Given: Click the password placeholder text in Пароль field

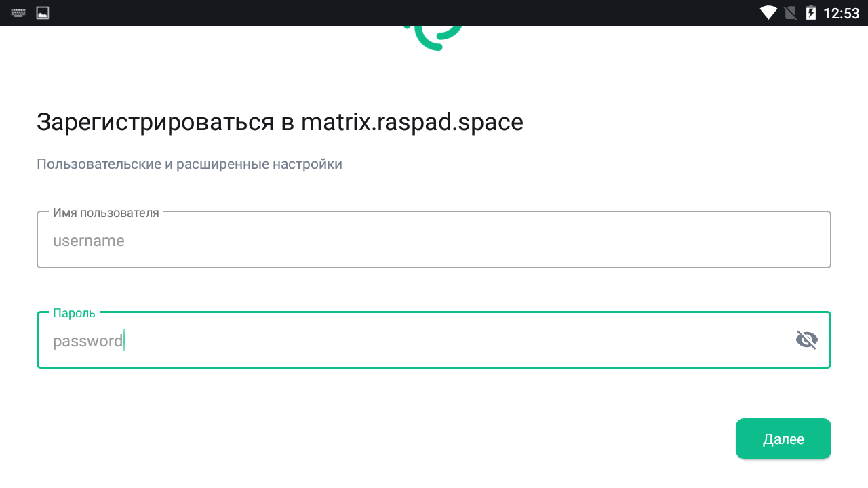Looking at the screenshot, I should pyautogui.click(x=87, y=341).
